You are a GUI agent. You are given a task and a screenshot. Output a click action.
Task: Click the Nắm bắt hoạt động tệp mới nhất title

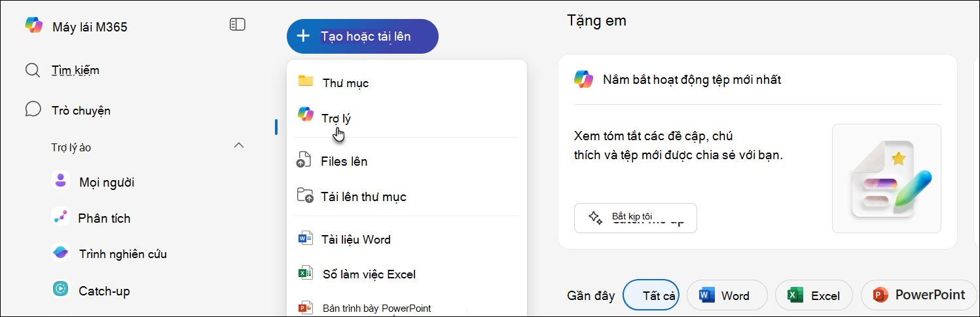(692, 80)
